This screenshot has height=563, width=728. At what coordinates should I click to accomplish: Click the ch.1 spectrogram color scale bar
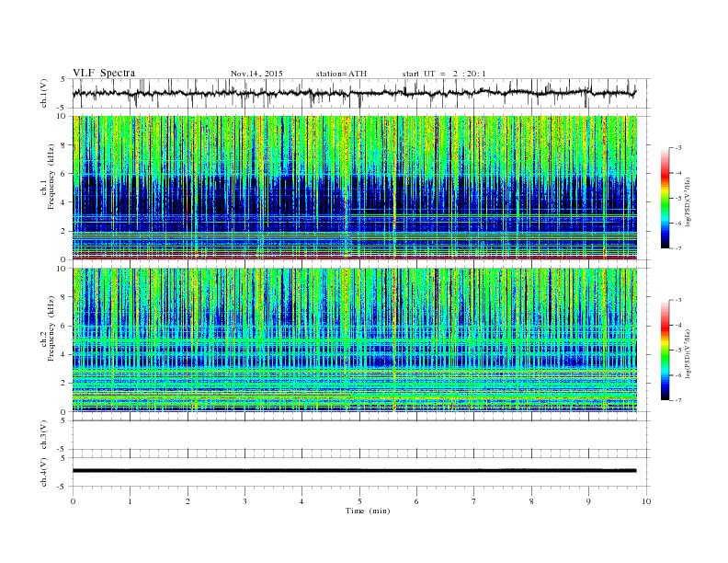[x=665, y=198]
